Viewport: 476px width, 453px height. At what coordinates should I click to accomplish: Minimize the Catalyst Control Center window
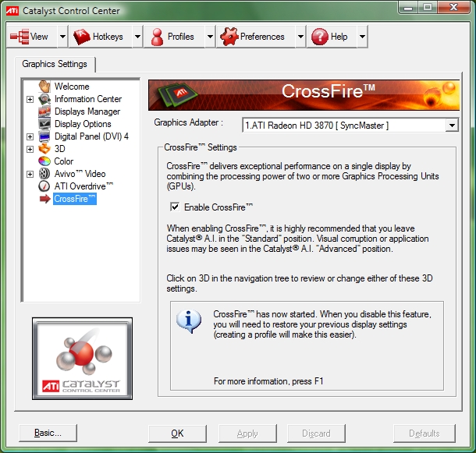pos(408,8)
